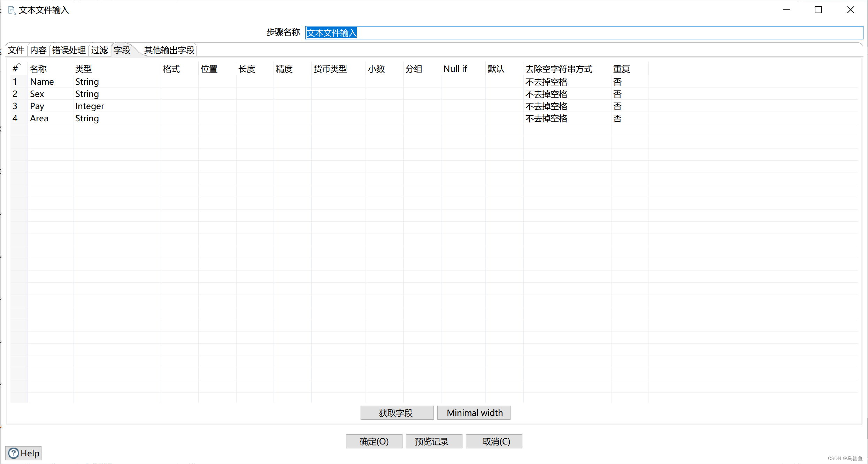Click trim type cell for Area row
The image size is (868, 464).
point(546,119)
